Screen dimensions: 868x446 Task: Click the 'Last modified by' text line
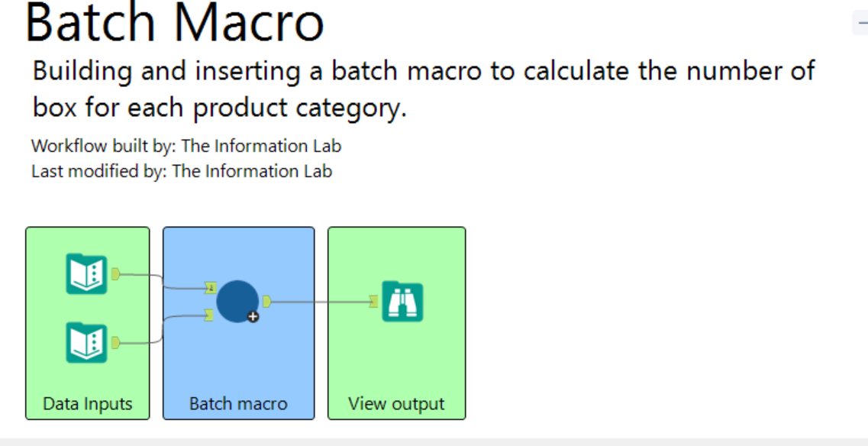[x=182, y=171]
